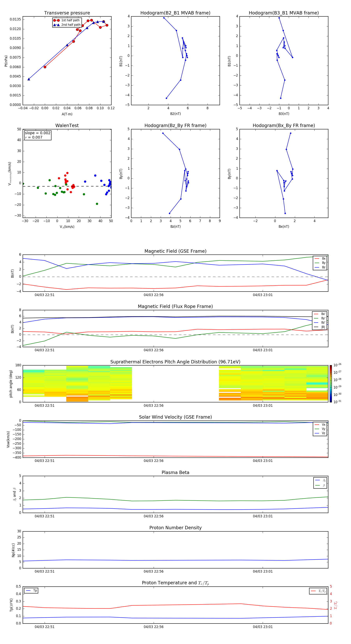351x644 pixels.
Task: Click the pitch angle distribution colorbar
Action: [331, 383]
